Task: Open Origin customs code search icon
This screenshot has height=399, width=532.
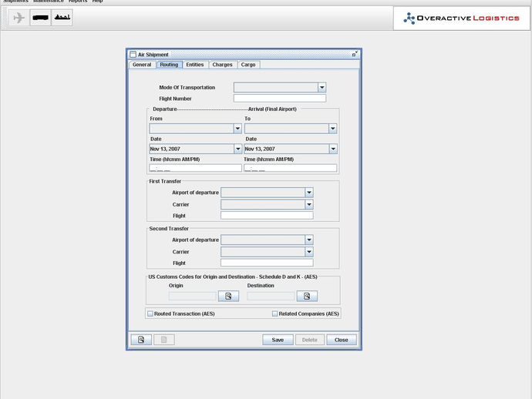Action: point(228,296)
